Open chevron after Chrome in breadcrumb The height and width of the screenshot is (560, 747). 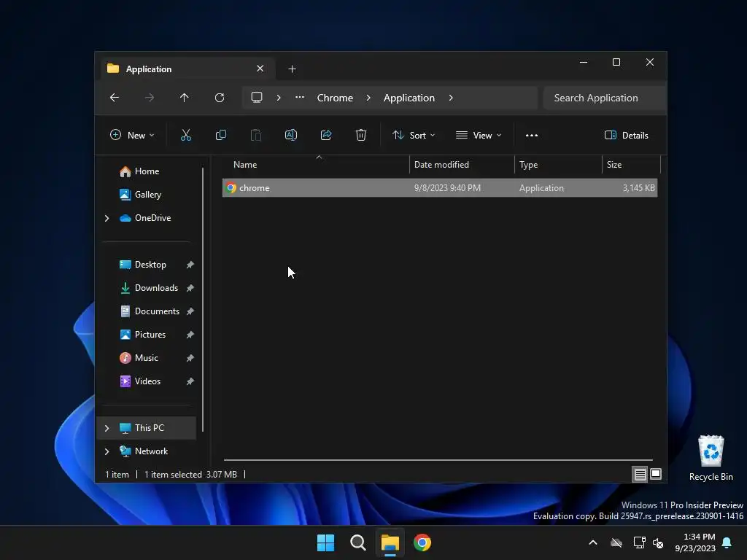368,98
